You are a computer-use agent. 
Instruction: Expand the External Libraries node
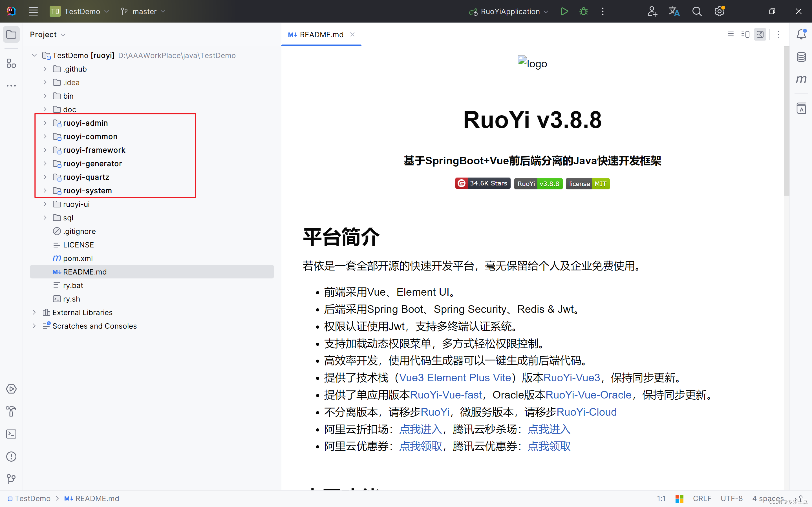[34, 312]
